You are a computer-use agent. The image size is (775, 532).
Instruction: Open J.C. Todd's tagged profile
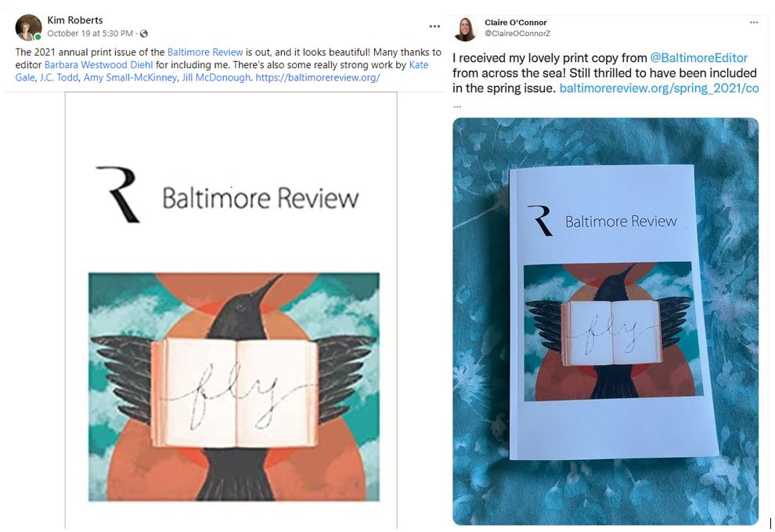click(59, 77)
